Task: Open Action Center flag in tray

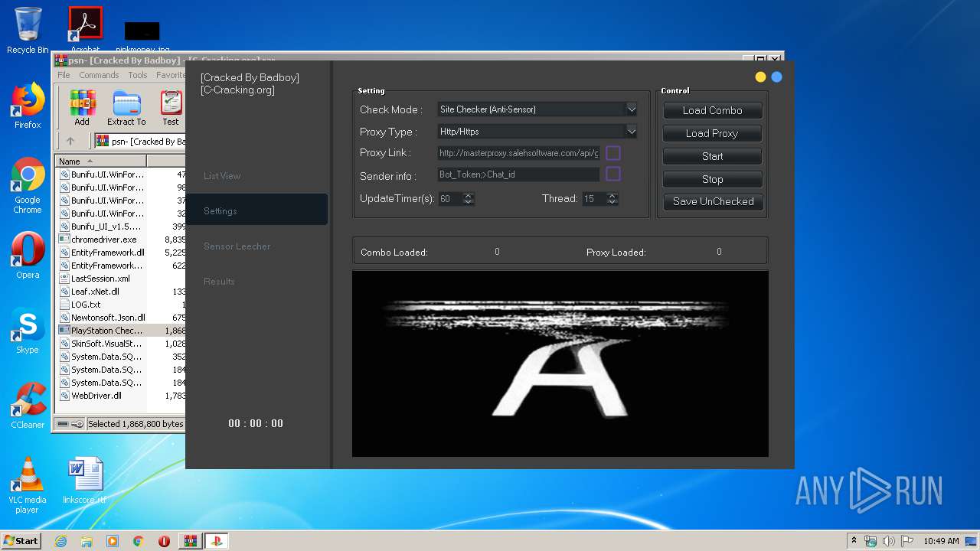Action: click(906, 541)
